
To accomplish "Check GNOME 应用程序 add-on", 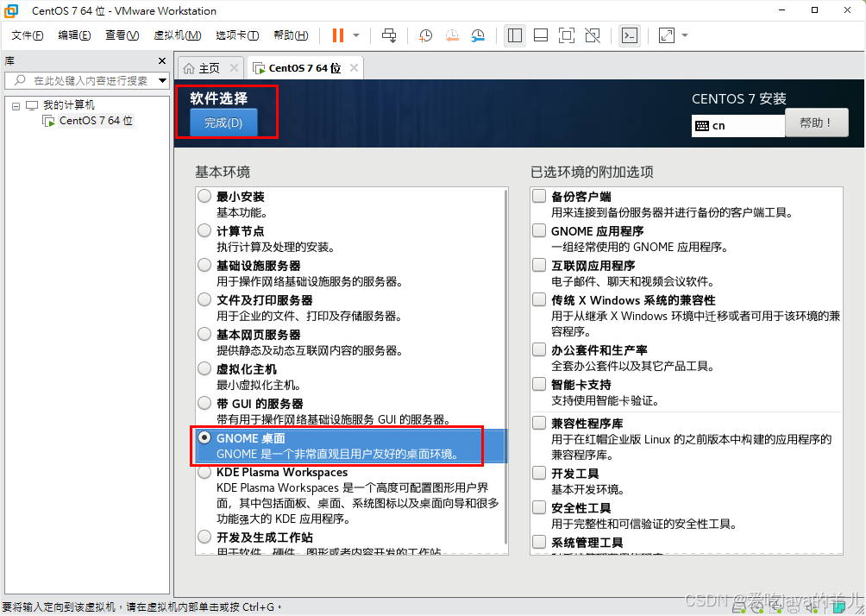I will coord(539,230).
